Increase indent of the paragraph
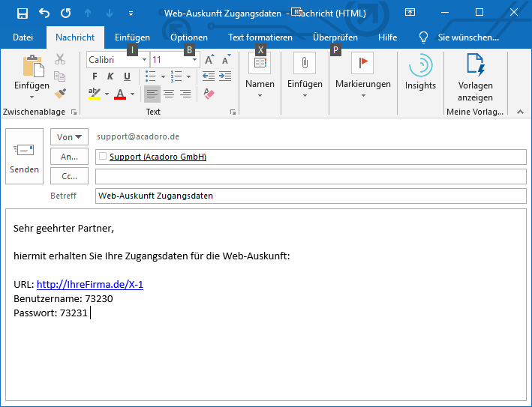Viewport: 532px width, 407px height. click(x=225, y=76)
